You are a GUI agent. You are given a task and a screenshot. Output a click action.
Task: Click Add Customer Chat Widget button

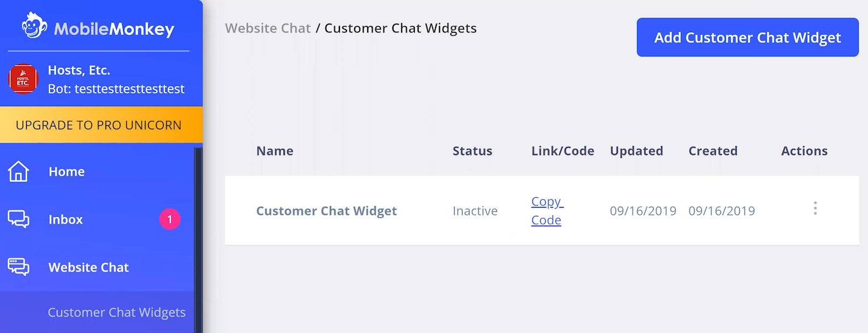[x=747, y=37]
